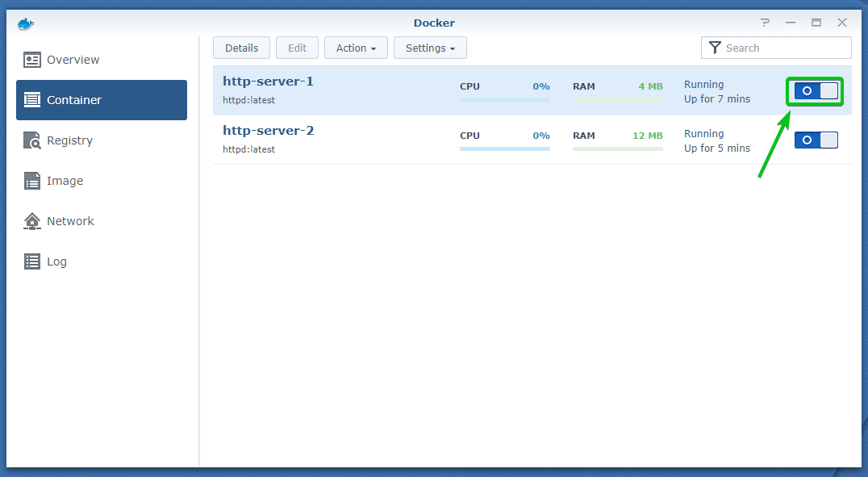Stop http-server-2 using its switch

[x=816, y=140]
